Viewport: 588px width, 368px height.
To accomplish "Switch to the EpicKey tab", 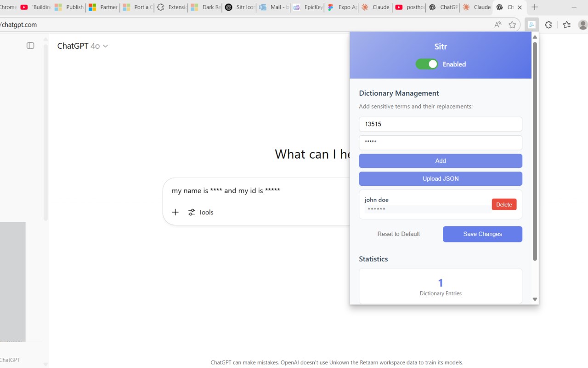I will 308,7.
